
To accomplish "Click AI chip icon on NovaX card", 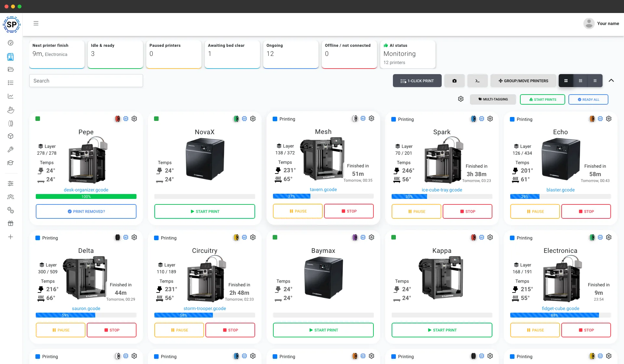I will [x=244, y=119].
